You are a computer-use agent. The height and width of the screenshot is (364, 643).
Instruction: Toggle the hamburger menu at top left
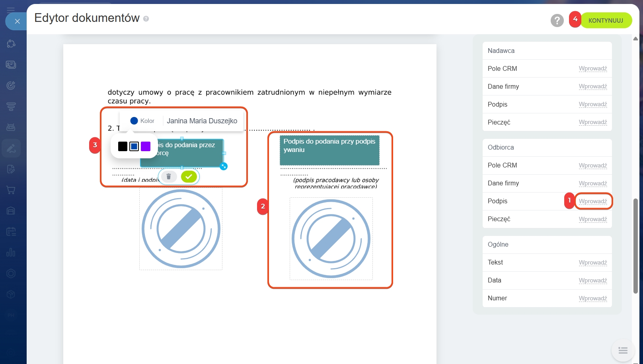pyautogui.click(x=11, y=10)
